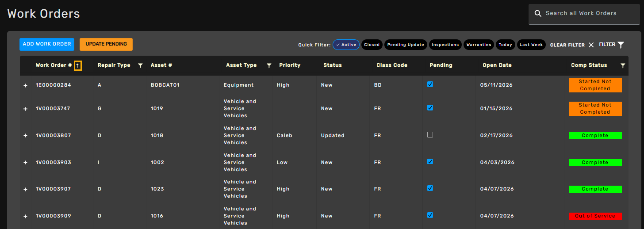Click the funnel icon beside FILTER

pos(621,45)
